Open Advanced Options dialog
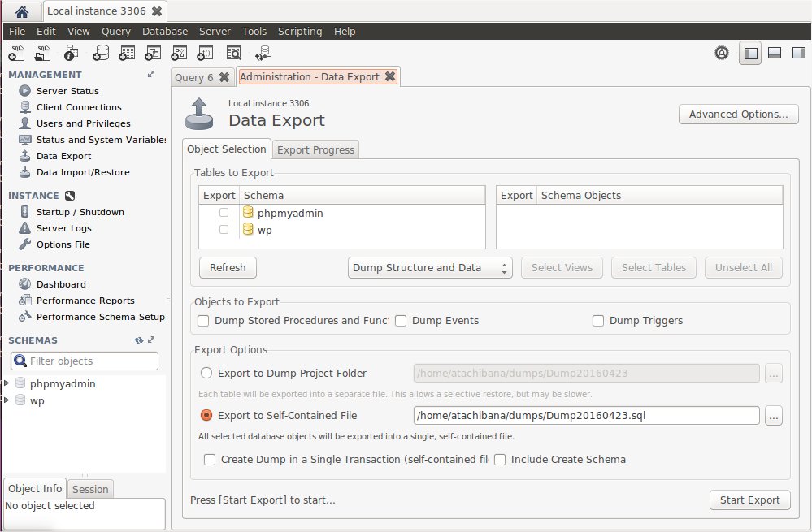812x532 pixels. pos(738,115)
